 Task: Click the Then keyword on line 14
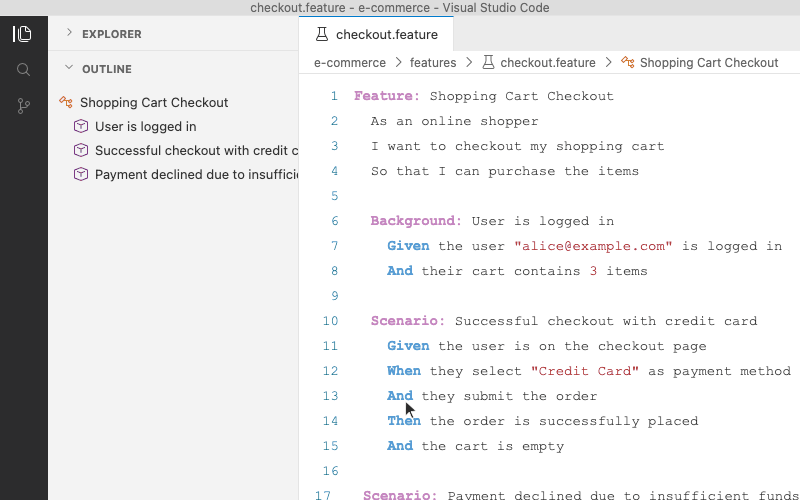click(x=404, y=421)
